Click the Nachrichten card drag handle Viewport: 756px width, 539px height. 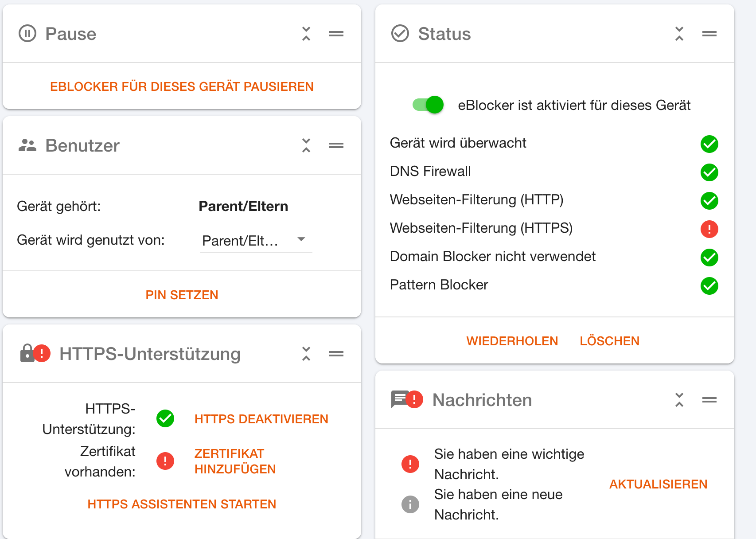pos(709,400)
